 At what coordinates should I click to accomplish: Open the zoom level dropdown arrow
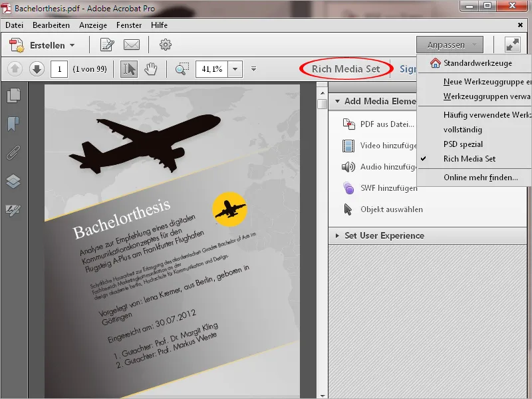tap(235, 69)
